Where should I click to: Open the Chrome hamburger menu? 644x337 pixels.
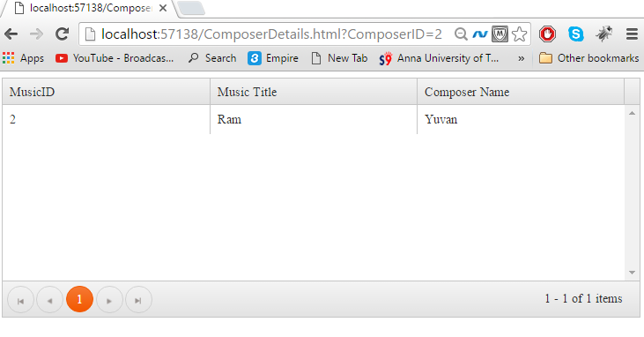[x=632, y=34]
